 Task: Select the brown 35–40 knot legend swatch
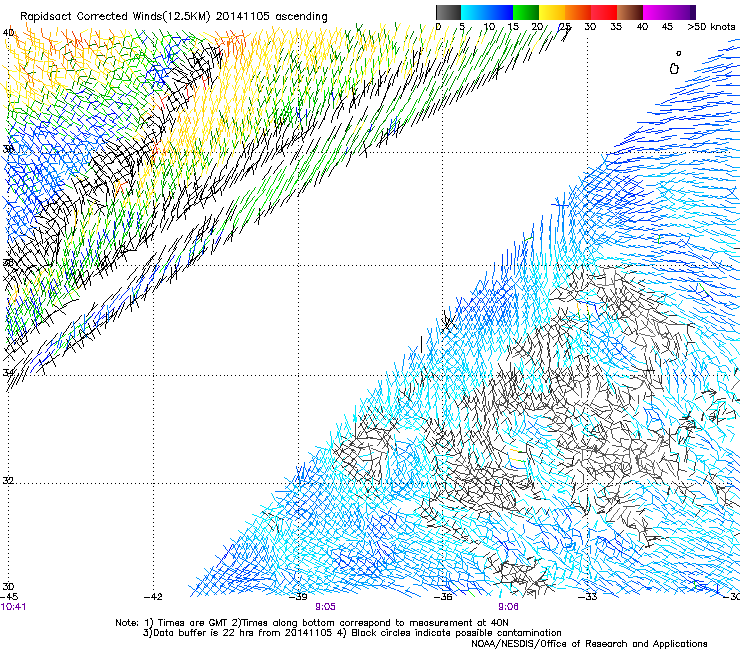[630, 12]
